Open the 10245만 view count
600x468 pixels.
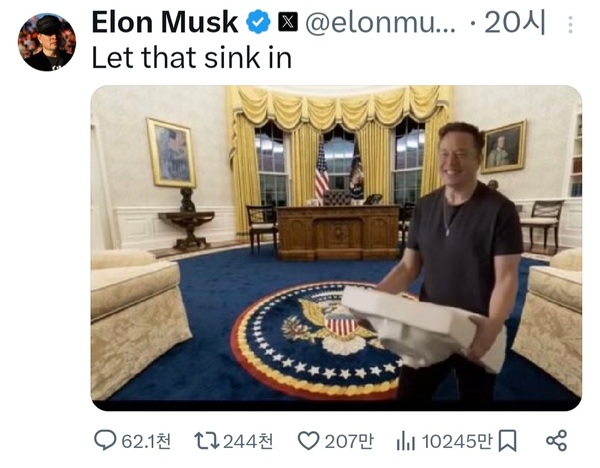tap(457, 441)
